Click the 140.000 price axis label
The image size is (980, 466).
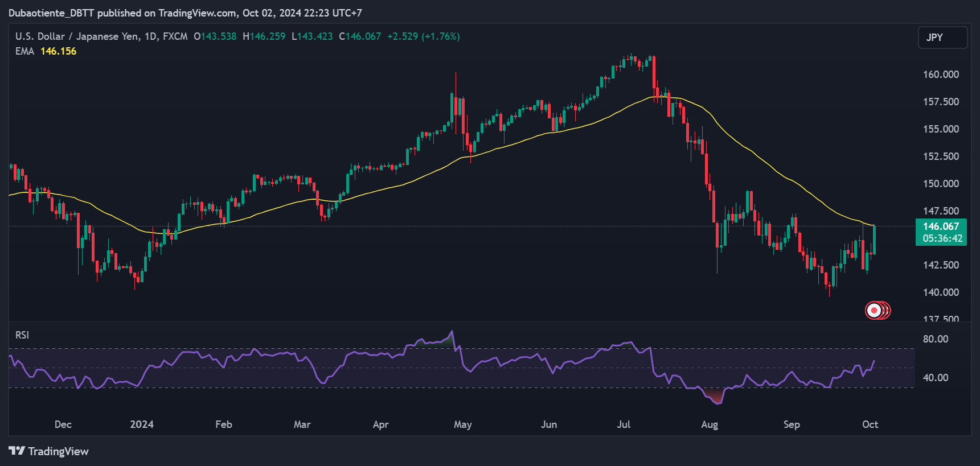pos(941,292)
